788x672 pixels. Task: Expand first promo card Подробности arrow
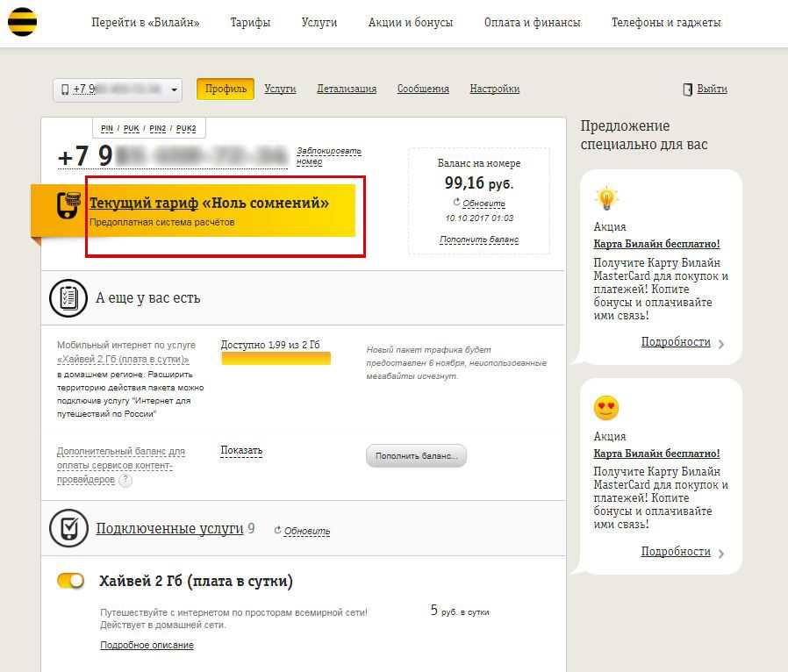click(721, 343)
